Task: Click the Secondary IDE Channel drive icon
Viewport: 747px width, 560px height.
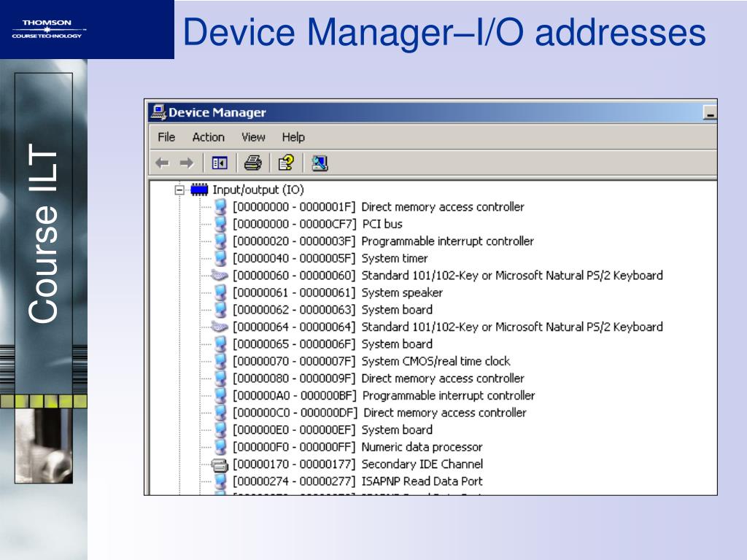Action: point(220,464)
